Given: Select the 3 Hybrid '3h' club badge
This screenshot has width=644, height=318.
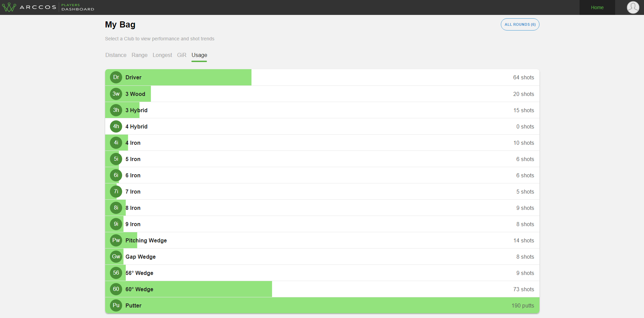Looking at the screenshot, I should (x=116, y=110).
